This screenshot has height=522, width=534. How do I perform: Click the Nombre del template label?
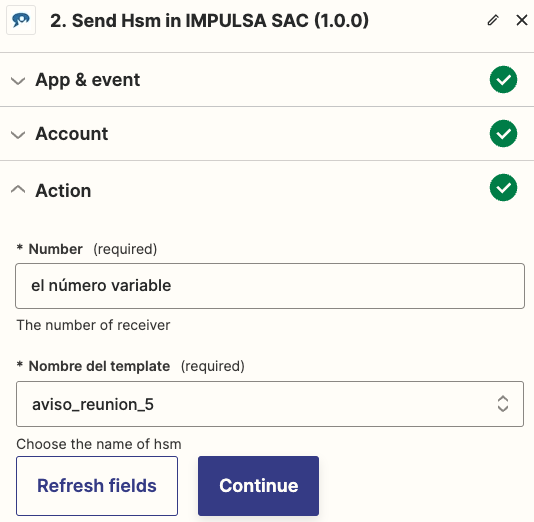point(99,366)
